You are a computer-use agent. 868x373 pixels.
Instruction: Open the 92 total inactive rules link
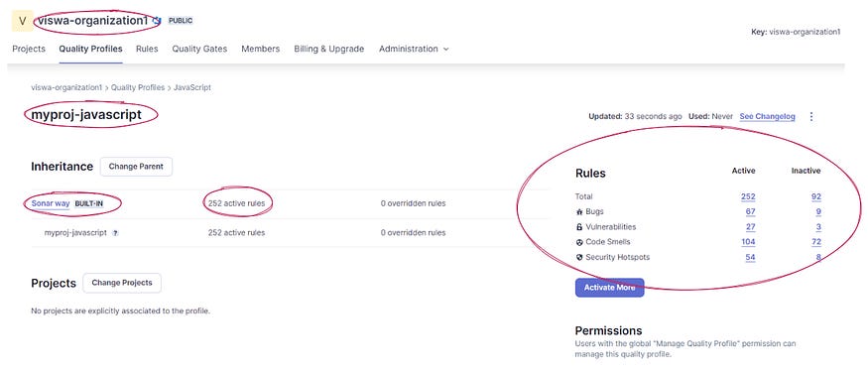click(816, 197)
